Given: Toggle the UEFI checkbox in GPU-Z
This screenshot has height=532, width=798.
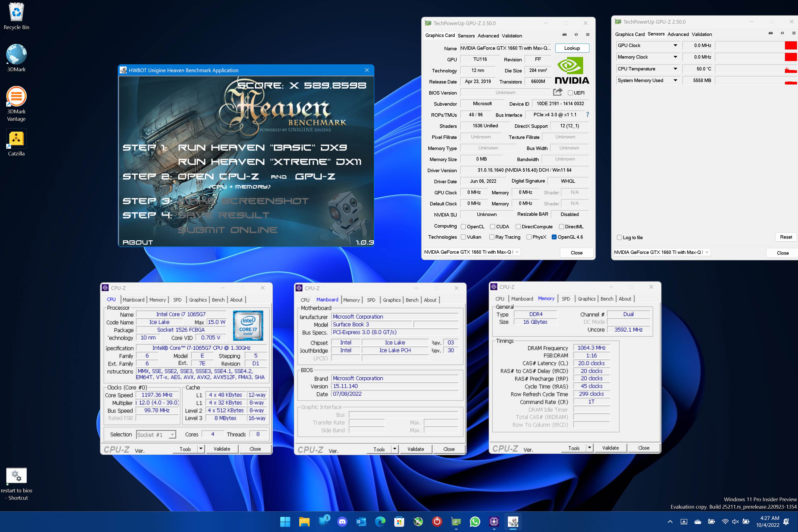Looking at the screenshot, I should (570, 93).
